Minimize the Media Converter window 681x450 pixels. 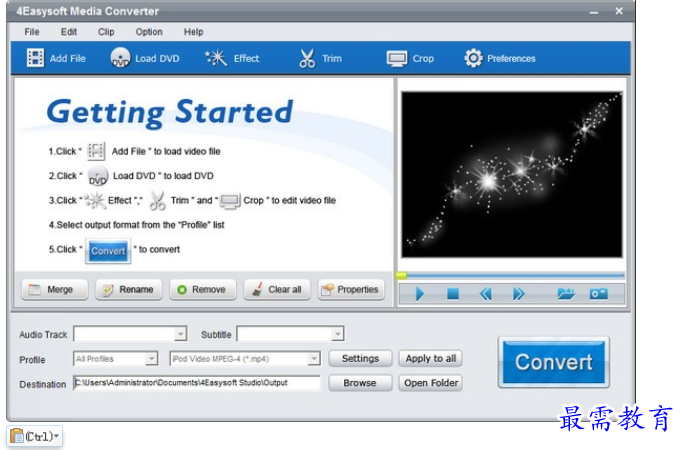(594, 12)
